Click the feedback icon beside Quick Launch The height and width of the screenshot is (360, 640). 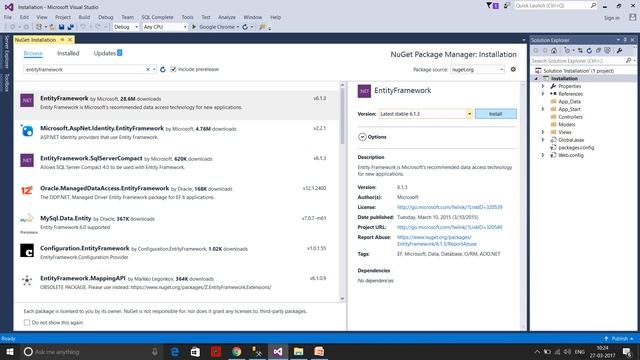click(x=507, y=5)
